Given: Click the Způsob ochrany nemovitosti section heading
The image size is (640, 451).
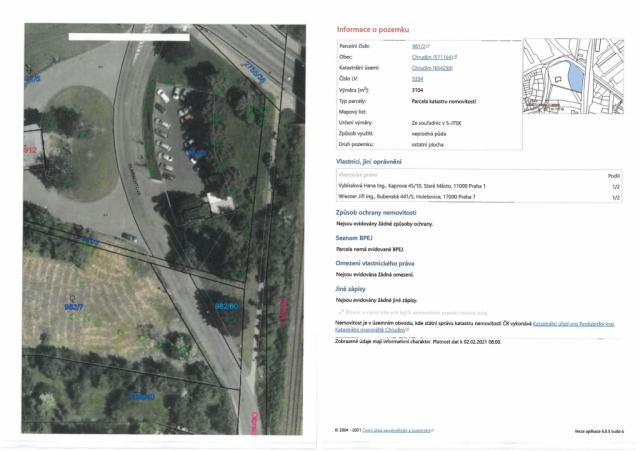Looking at the screenshot, I should pos(377,212).
